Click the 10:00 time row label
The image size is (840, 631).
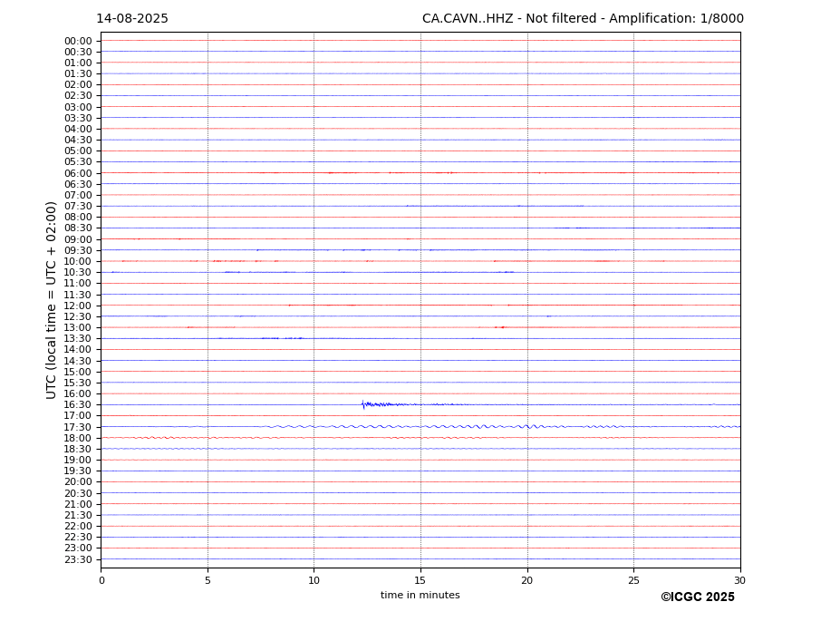(78, 262)
